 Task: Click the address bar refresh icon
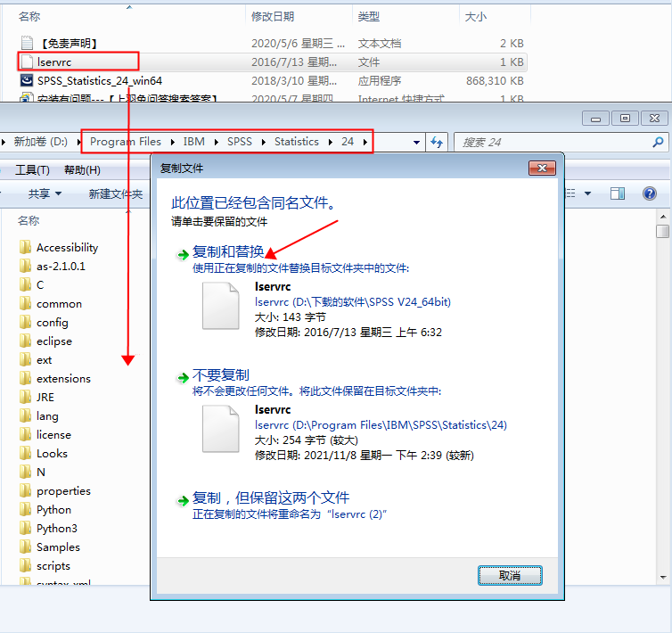(x=437, y=142)
